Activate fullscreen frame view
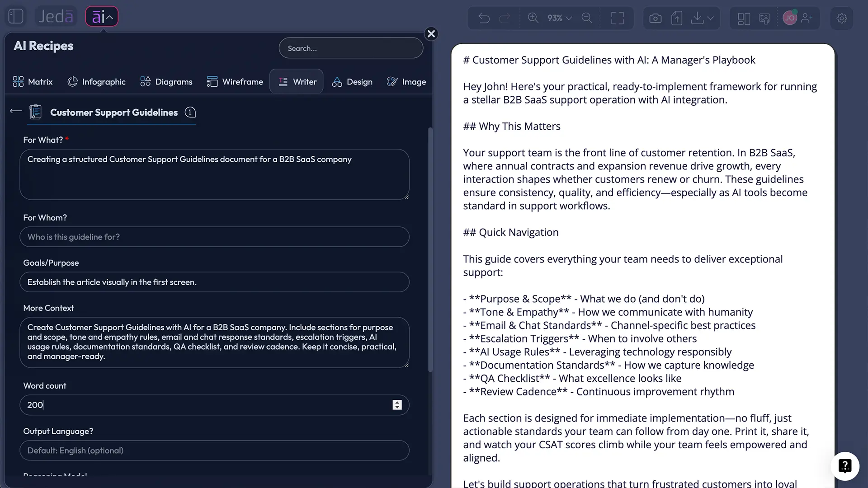The image size is (868, 488). [x=617, y=18]
